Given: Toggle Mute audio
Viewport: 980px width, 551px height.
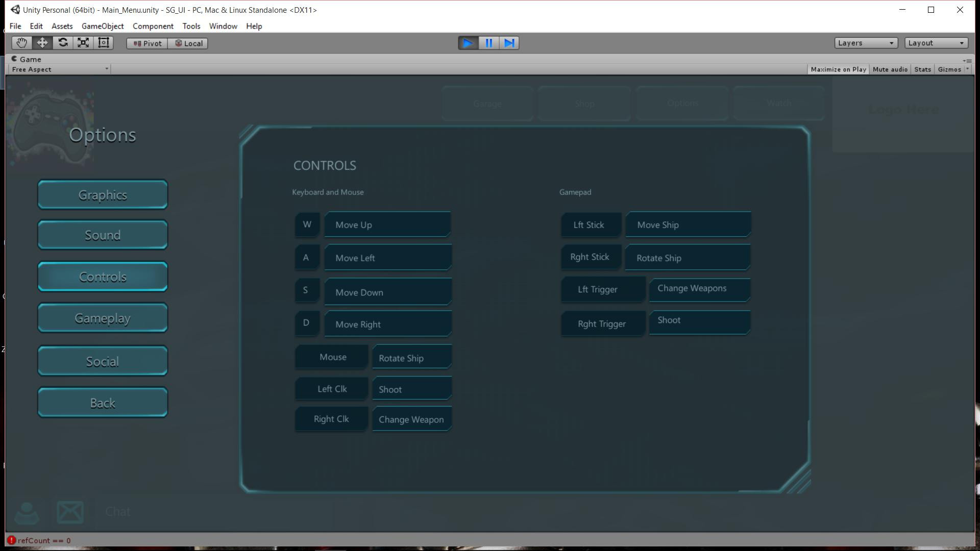Looking at the screenshot, I should [890, 69].
